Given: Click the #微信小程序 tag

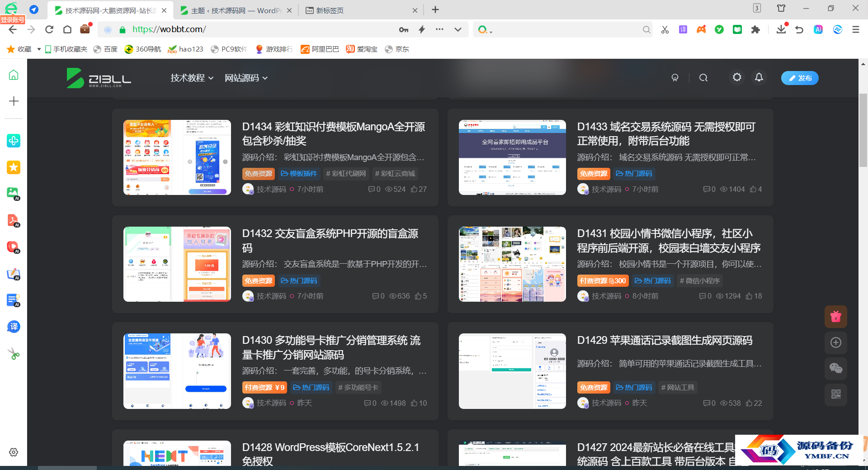Looking at the screenshot, I should [x=699, y=281].
